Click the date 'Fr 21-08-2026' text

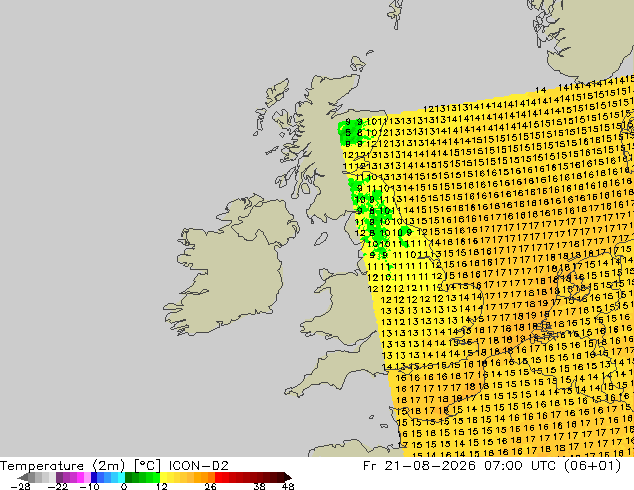pyautogui.click(x=419, y=466)
